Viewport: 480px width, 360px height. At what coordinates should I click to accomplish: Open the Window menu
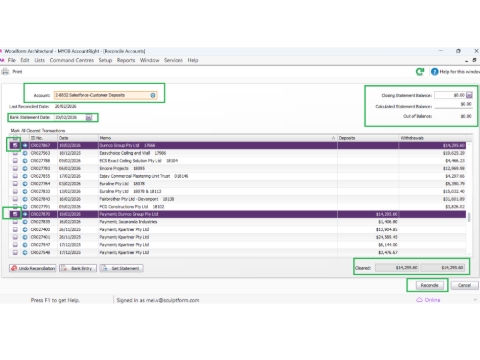(x=149, y=60)
